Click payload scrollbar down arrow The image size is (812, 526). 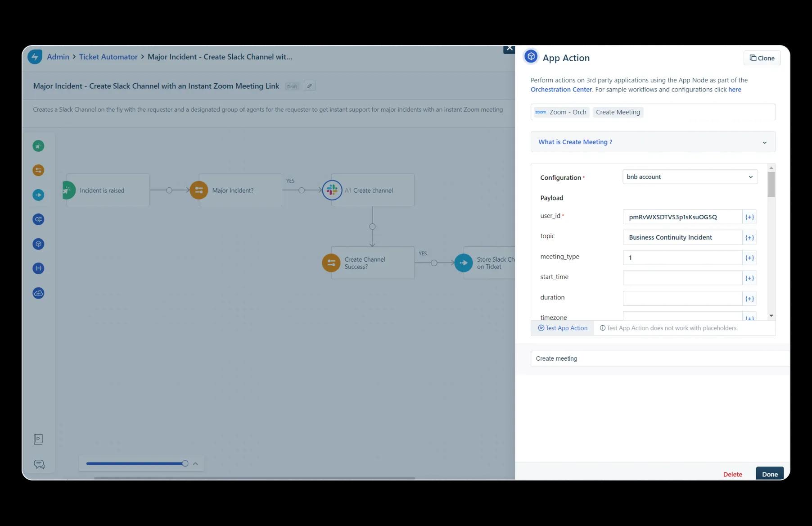coord(771,316)
